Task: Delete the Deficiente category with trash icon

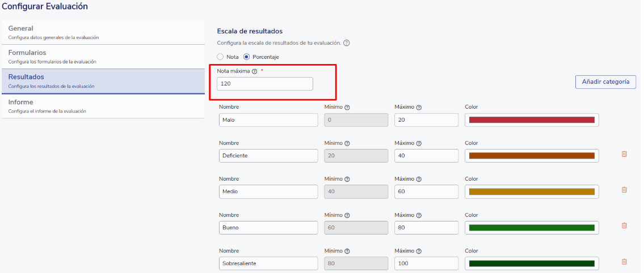Action: 624,154
